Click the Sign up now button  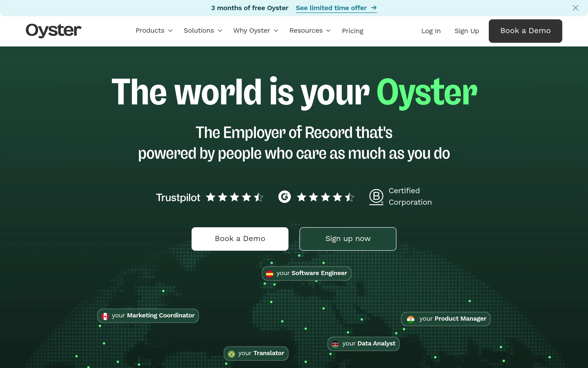pyautogui.click(x=348, y=239)
